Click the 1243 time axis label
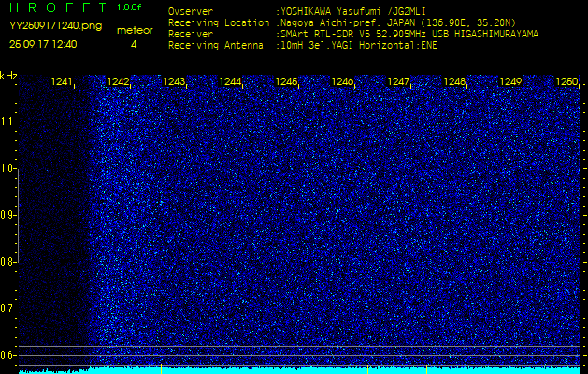Viewport: 588px width, 374px height. coord(174,81)
